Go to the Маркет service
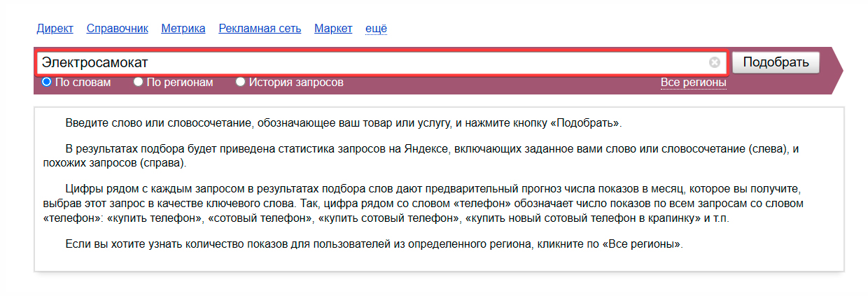This screenshot has width=868, height=296. pos(333,29)
